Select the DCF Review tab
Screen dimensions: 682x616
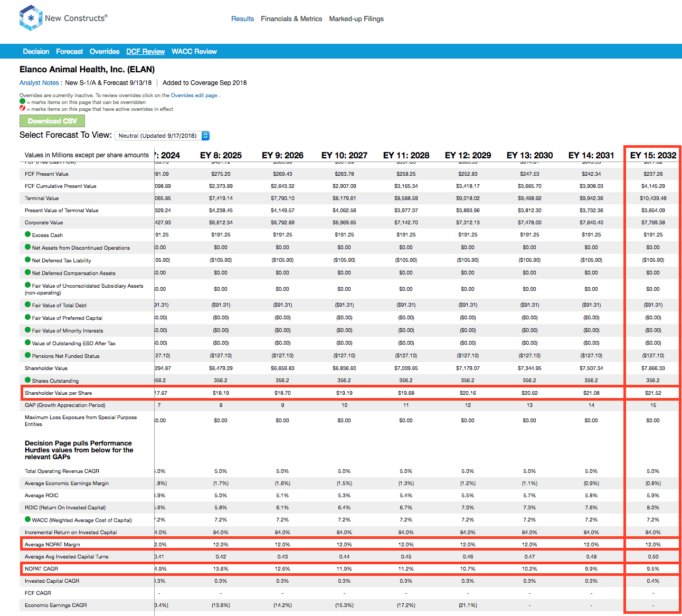(146, 51)
